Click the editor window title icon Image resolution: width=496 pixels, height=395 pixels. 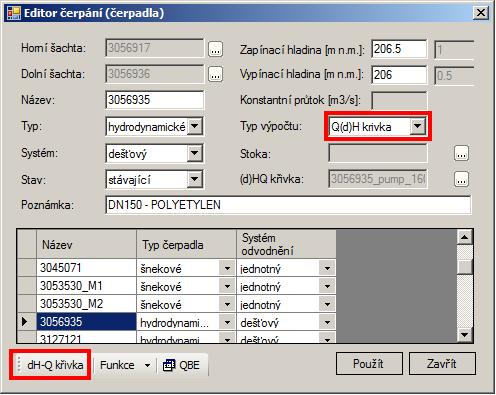click(x=14, y=13)
